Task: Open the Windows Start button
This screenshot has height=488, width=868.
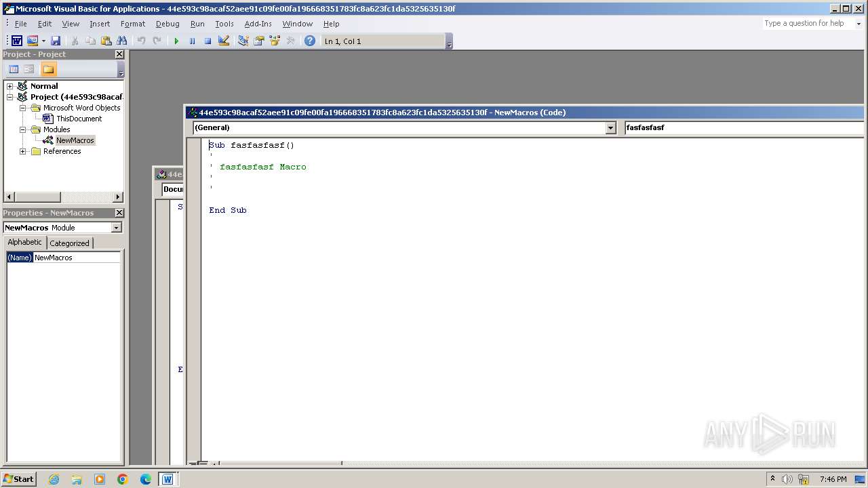Action: click(x=19, y=479)
